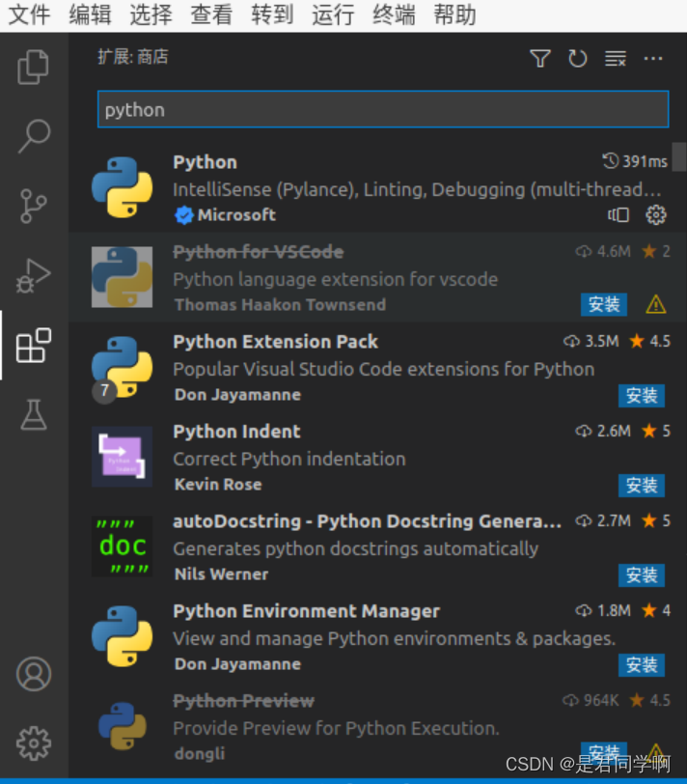The height and width of the screenshot is (784, 687).
Task: Open the 编辑 menu
Action: point(91,14)
